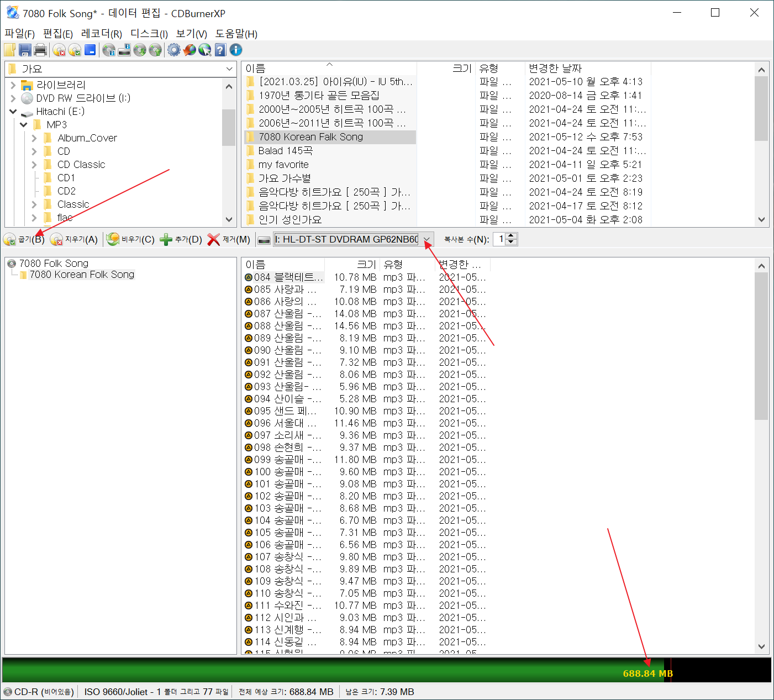This screenshot has height=700, width=774.
Task: Open the 도움말(H) menu
Action: 236,34
